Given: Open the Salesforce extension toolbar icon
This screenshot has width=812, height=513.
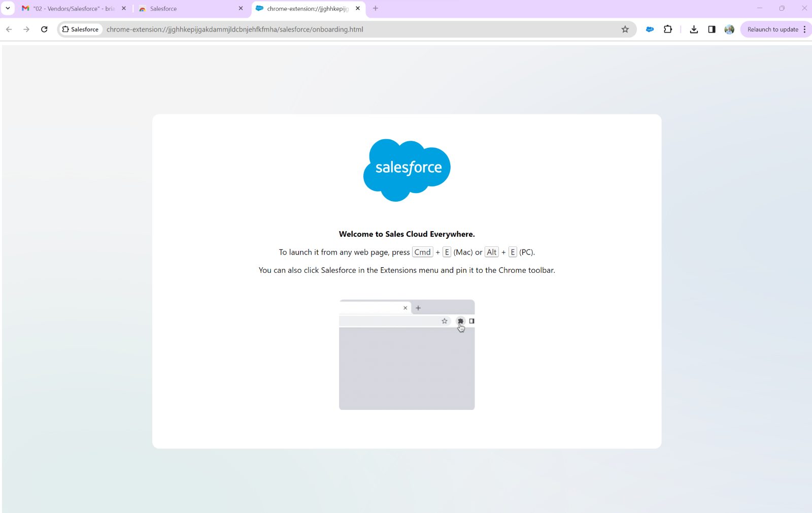Looking at the screenshot, I should coord(650,29).
